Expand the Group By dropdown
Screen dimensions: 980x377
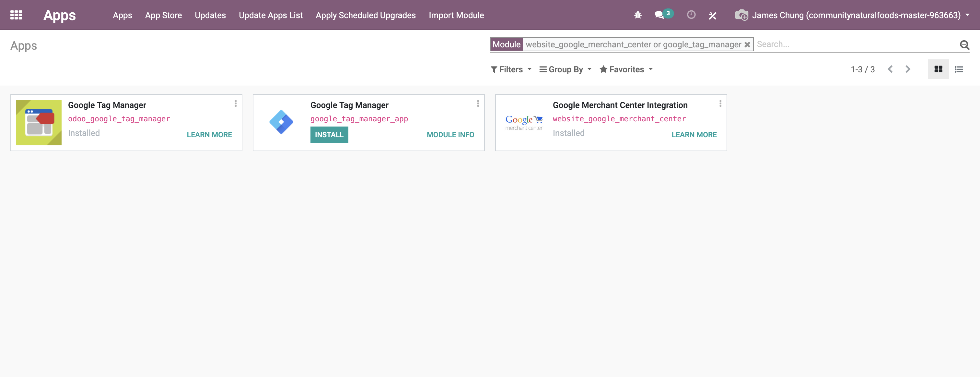[565, 69]
